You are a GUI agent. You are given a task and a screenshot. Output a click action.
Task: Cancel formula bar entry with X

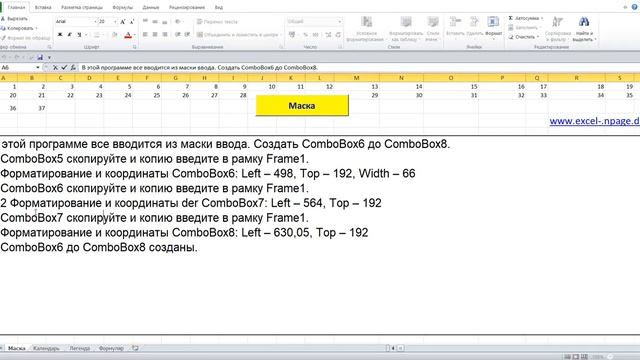[55, 68]
